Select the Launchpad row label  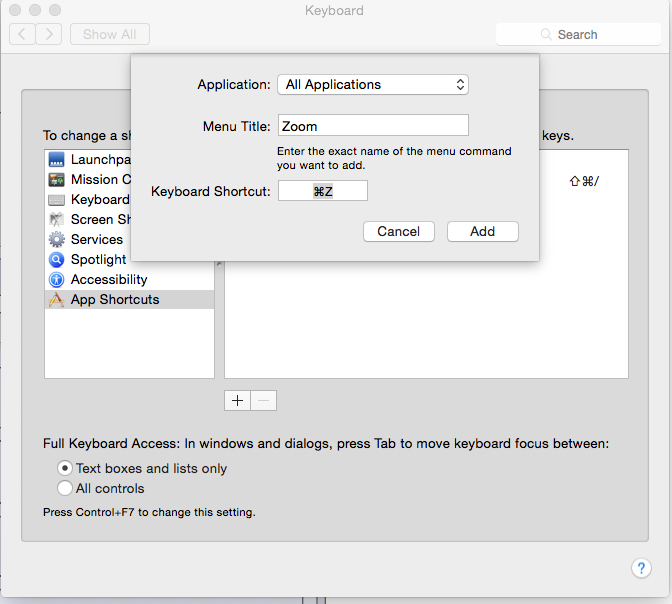(x=101, y=159)
